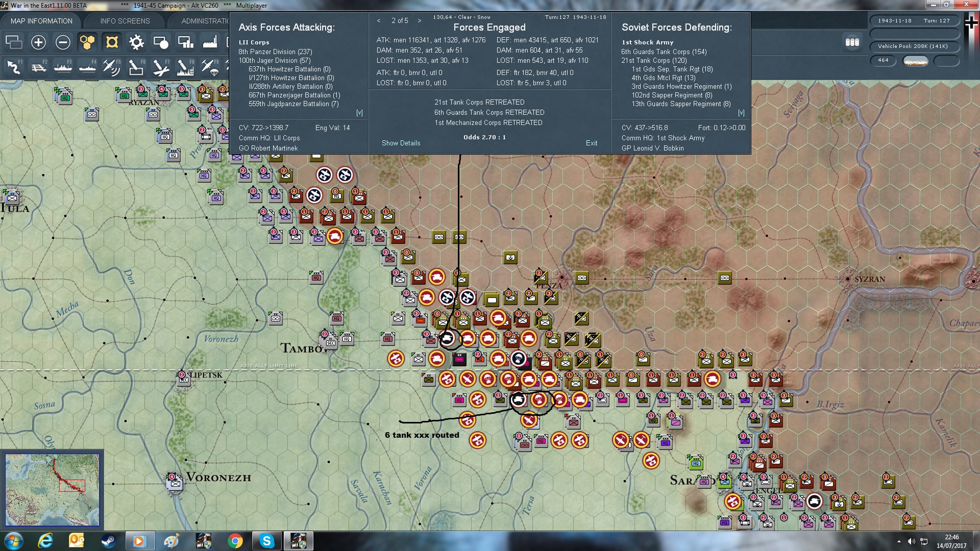The height and width of the screenshot is (551, 980).
Task: Open the MAP INFORMATION tab
Action: (41, 21)
